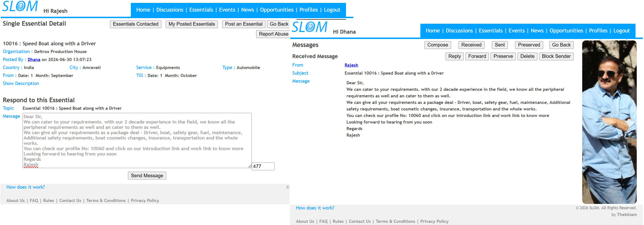Click the message subject line in Dhana's window
644x225 pixels.
click(394, 73)
